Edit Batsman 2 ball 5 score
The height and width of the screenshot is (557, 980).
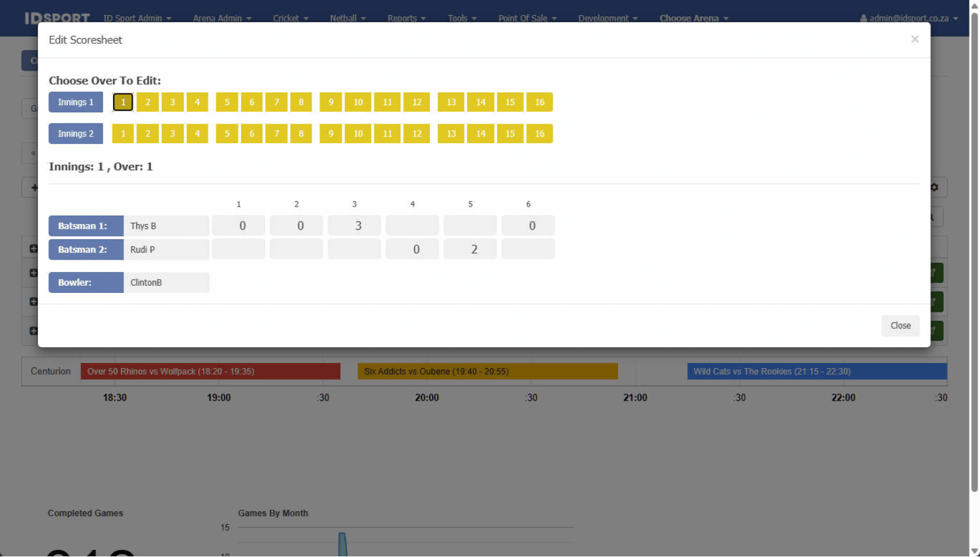(470, 249)
